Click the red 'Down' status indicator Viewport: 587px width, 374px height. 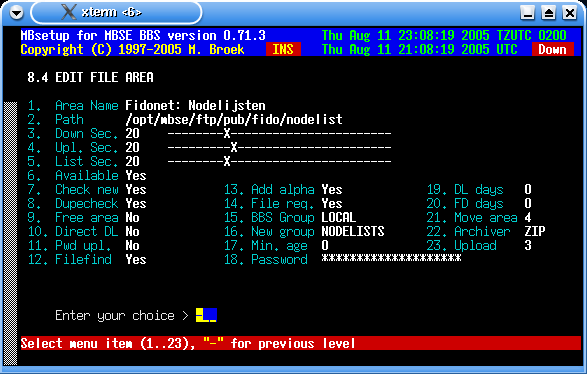(552, 49)
